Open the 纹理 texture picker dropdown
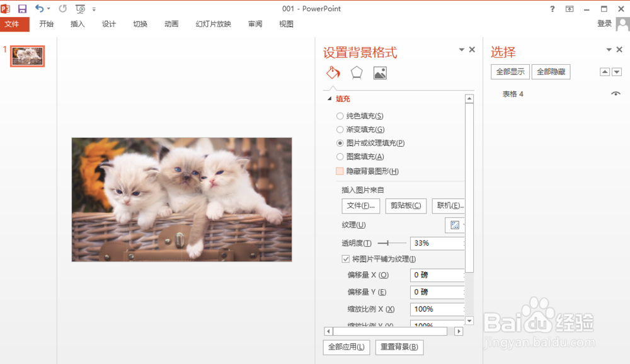 coord(455,225)
